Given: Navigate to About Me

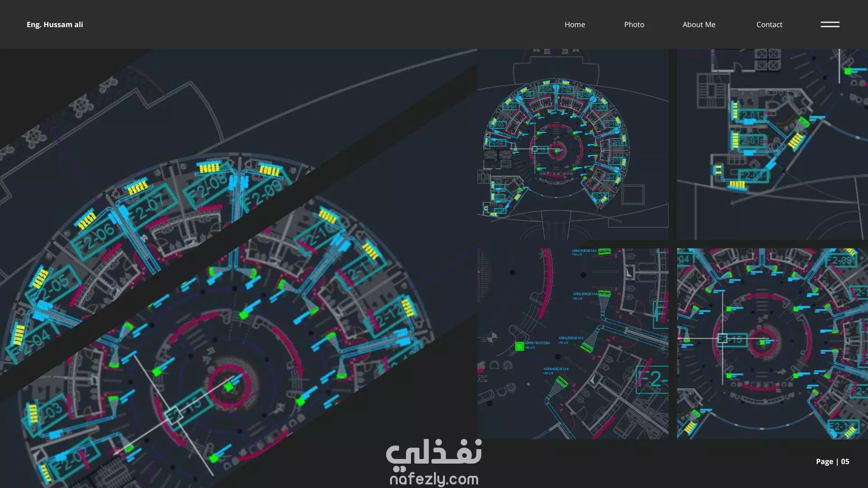Looking at the screenshot, I should (698, 24).
